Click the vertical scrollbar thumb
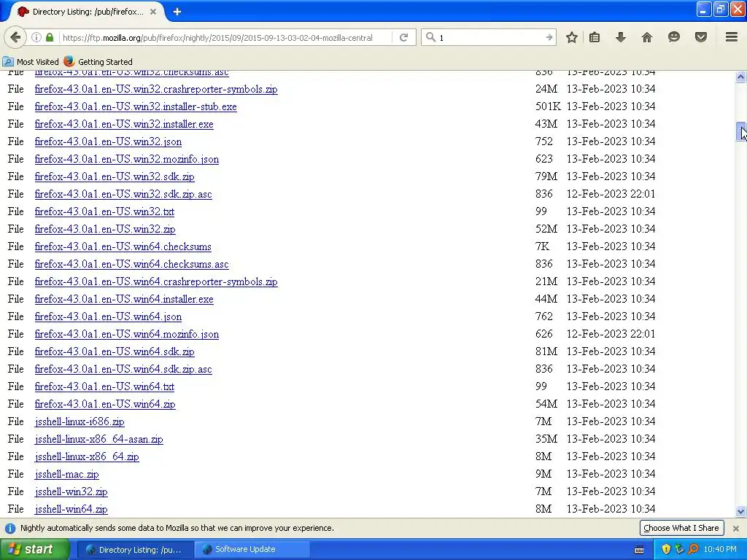Image resolution: width=747 pixels, height=560 pixels. 741,131
